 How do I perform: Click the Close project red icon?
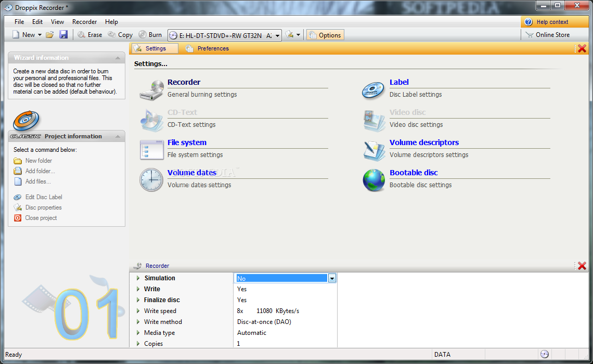(18, 218)
